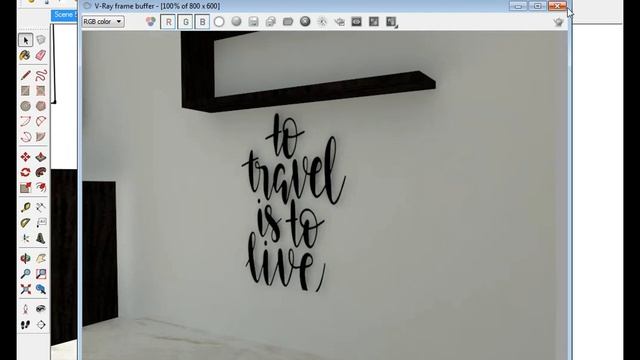This screenshot has height=360, width=640.
Task: Choose the Paint Bucket tool
Action: tap(25, 55)
